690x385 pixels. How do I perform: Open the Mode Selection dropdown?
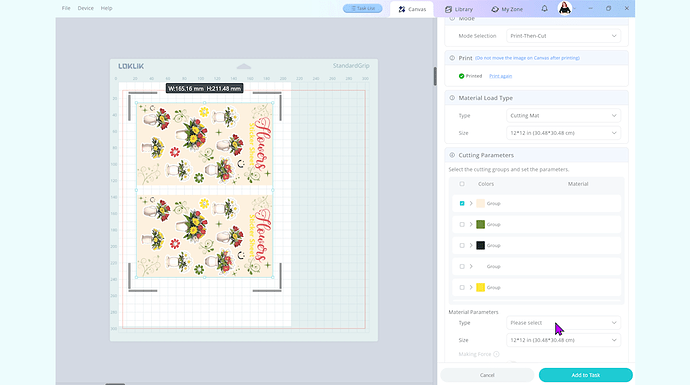click(x=563, y=36)
